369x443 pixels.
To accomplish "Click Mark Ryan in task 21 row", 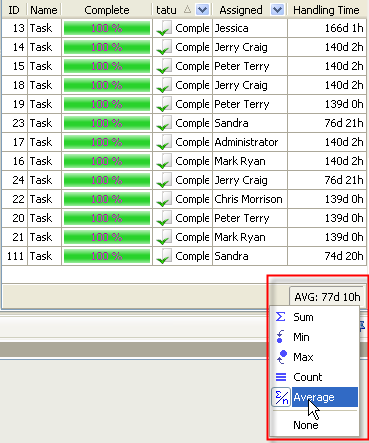I will coord(240,237).
